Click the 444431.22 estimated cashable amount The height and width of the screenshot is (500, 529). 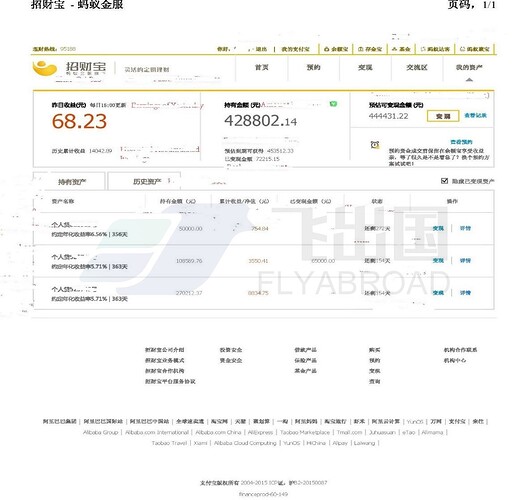point(388,116)
